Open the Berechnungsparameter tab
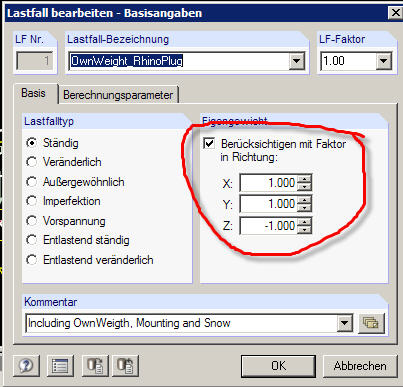The width and height of the screenshot is (403, 387). click(x=118, y=95)
